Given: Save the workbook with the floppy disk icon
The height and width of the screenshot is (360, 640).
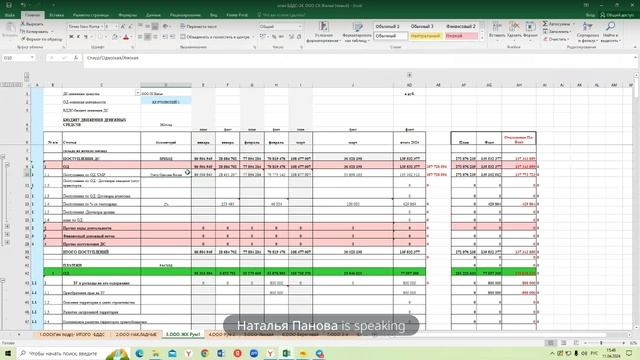Looking at the screenshot, I should click(9, 5).
